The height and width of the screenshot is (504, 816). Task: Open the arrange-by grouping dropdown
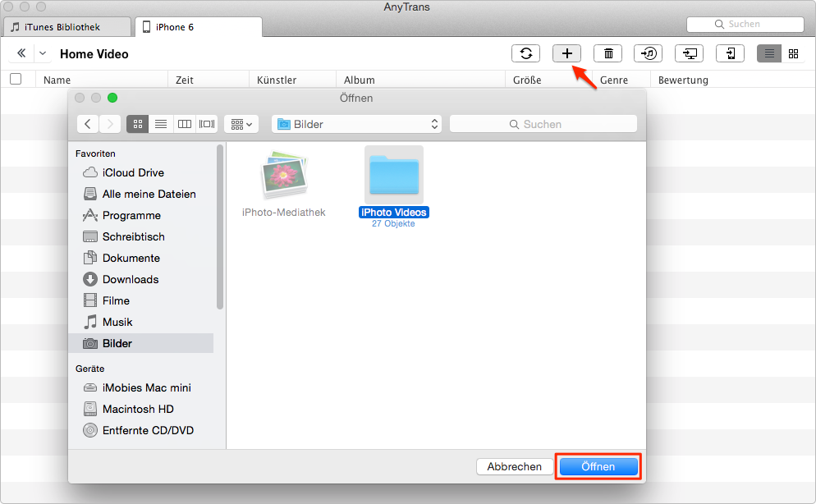point(241,124)
